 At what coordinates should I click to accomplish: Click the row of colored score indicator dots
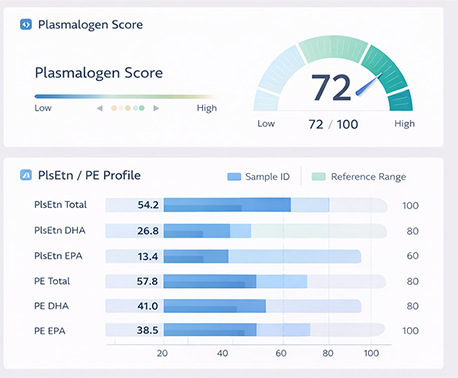point(128,108)
